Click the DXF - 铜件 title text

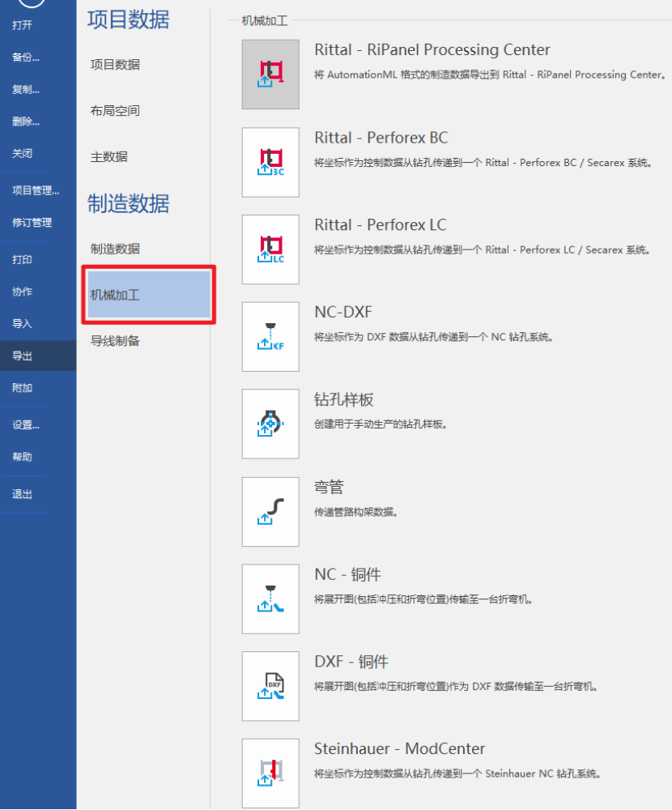tap(351, 661)
